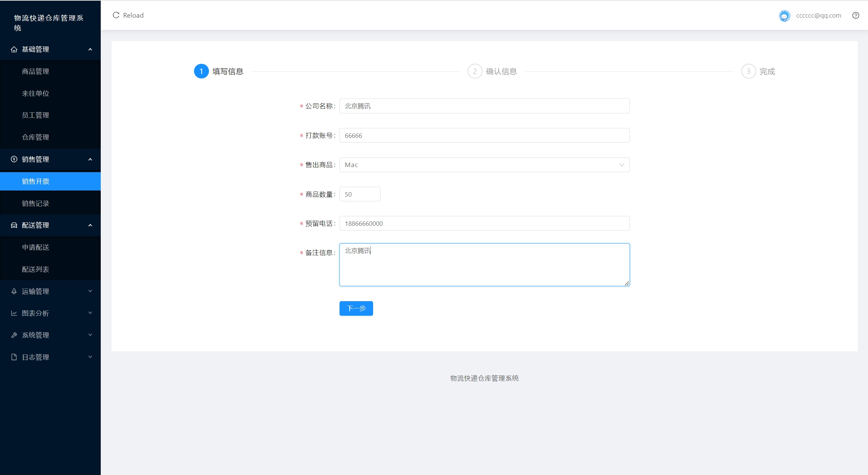The height and width of the screenshot is (475, 868).
Task: Go to 商品管理 in sidebar
Action: click(36, 71)
